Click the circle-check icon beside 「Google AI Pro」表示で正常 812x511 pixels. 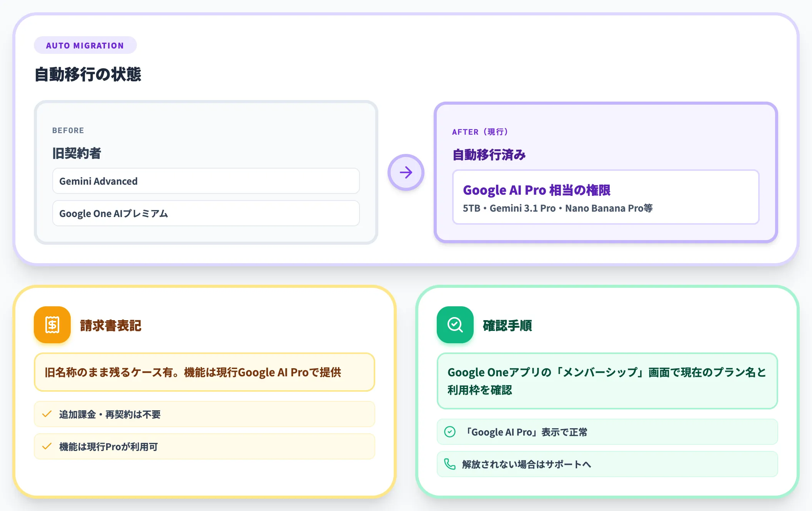point(450,432)
